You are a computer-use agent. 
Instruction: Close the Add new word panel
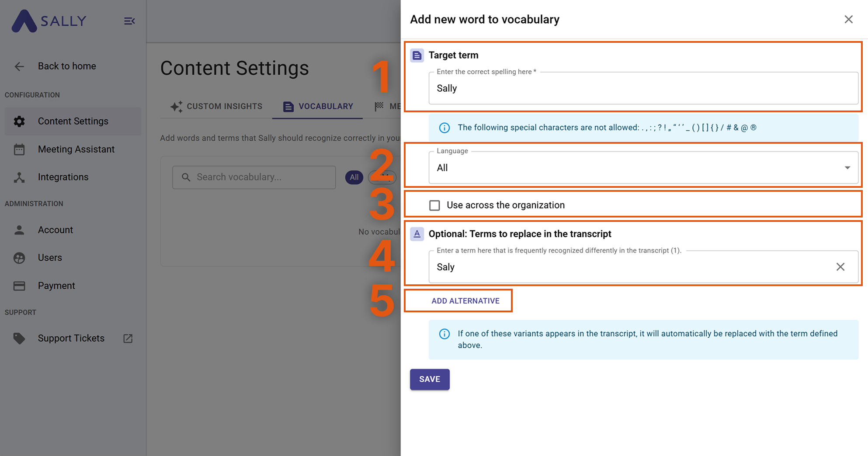tap(848, 19)
